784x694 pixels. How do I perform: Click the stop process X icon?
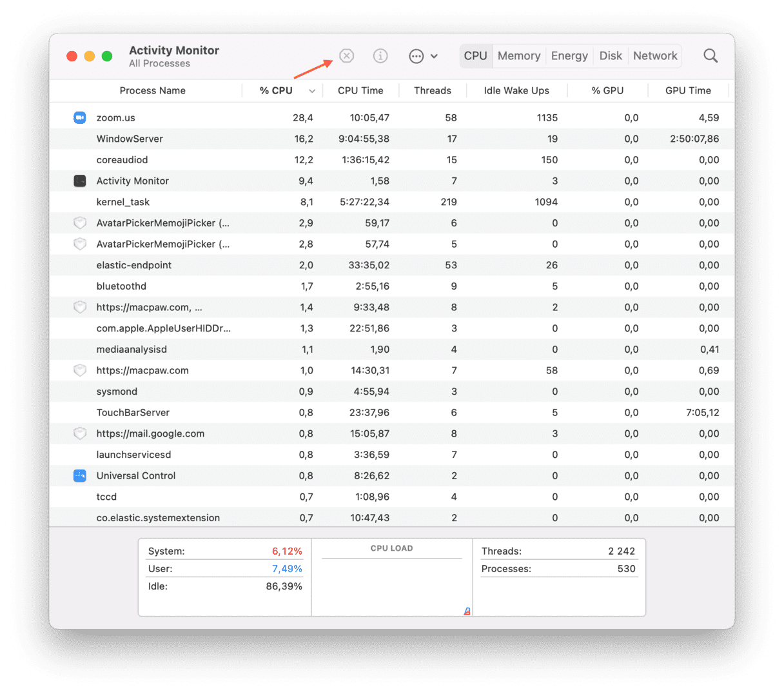(x=347, y=56)
